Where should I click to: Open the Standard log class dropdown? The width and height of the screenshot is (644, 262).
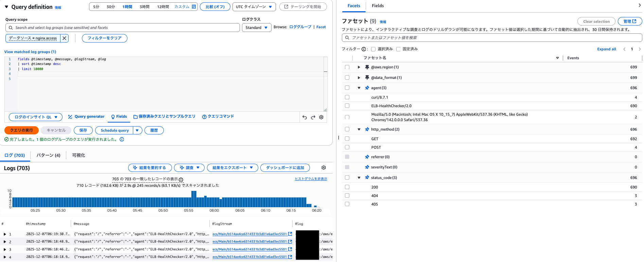257,28
